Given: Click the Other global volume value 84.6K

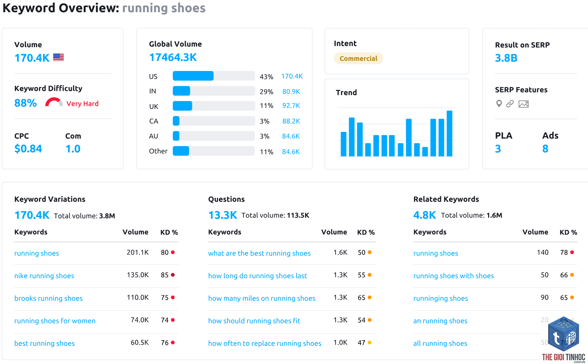Looking at the screenshot, I should click(x=291, y=152).
